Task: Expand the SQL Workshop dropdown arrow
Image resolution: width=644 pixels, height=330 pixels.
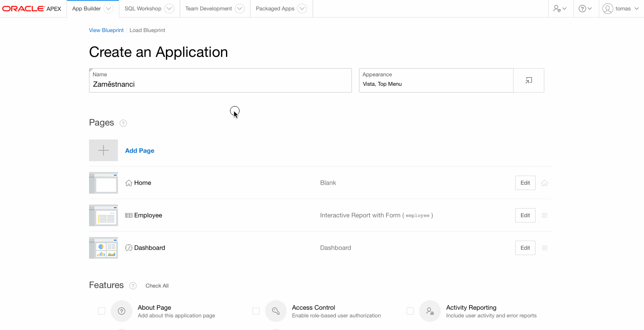Action: pos(169,9)
